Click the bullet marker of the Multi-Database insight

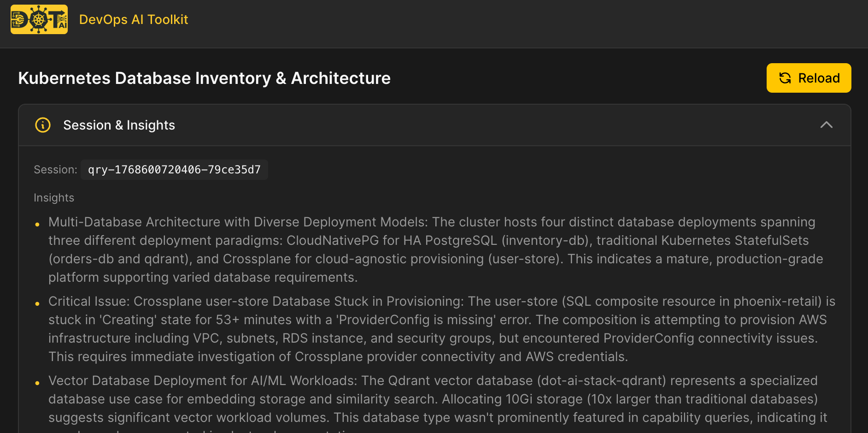(x=37, y=225)
